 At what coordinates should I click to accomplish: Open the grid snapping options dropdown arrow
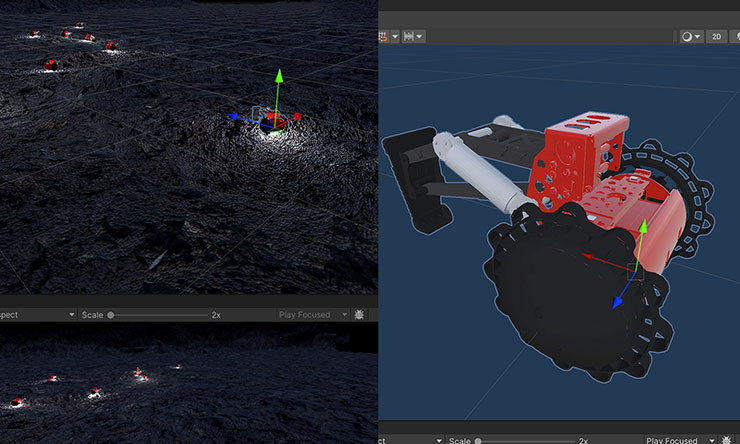pos(396,36)
